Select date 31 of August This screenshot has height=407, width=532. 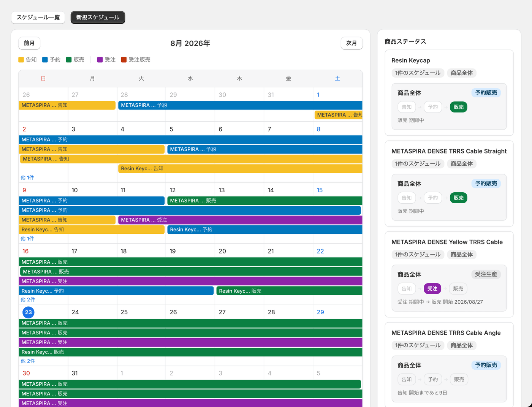tap(75, 374)
